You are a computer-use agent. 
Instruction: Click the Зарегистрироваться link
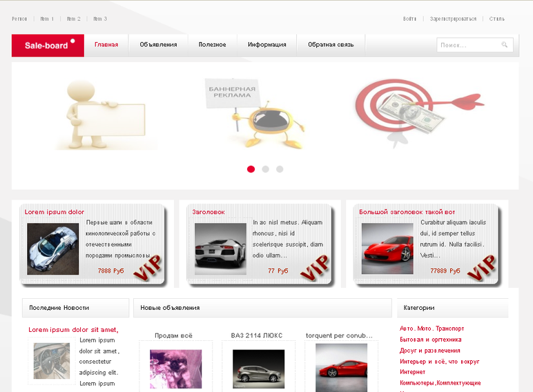453,19
